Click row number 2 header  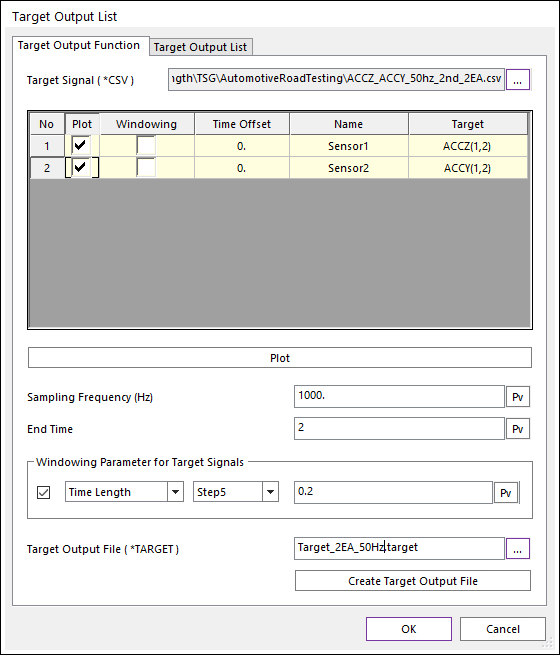coord(47,168)
